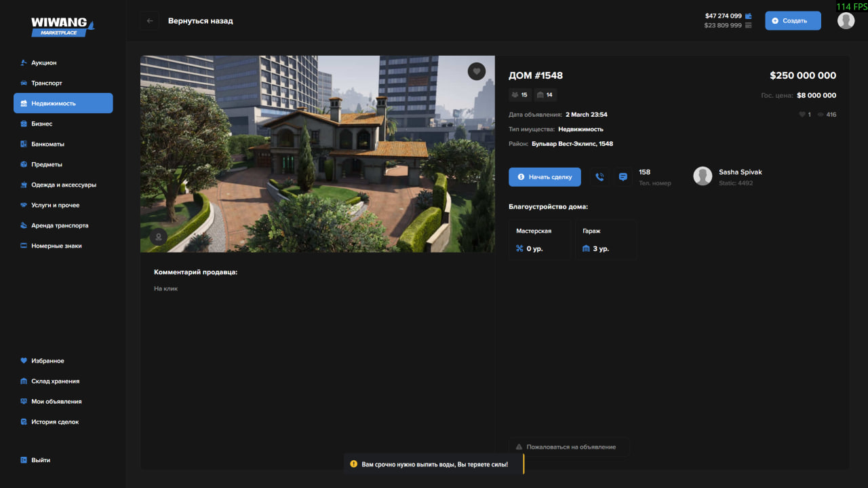Click wallet icon next to $47 274 099

coord(749,16)
